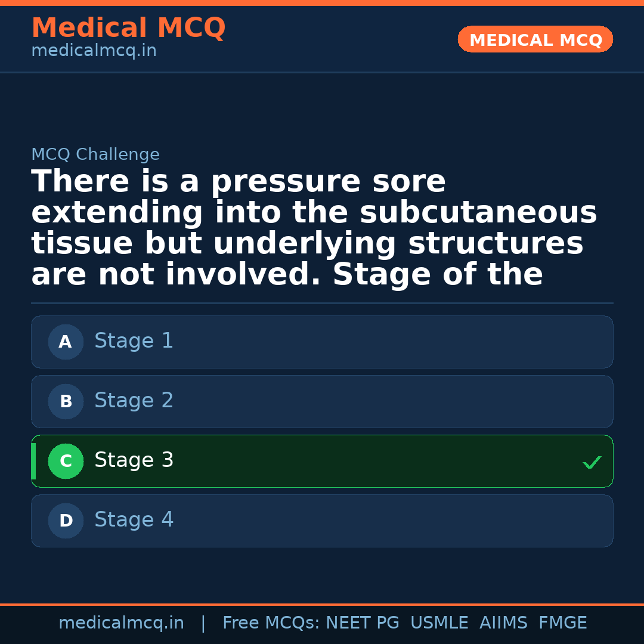Click the green C badge icon
The image size is (644, 644).
[x=66, y=461]
